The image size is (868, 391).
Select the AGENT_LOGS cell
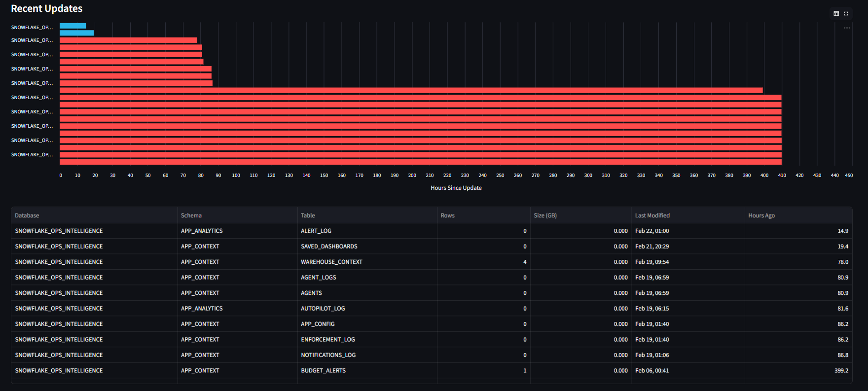[x=367, y=278]
